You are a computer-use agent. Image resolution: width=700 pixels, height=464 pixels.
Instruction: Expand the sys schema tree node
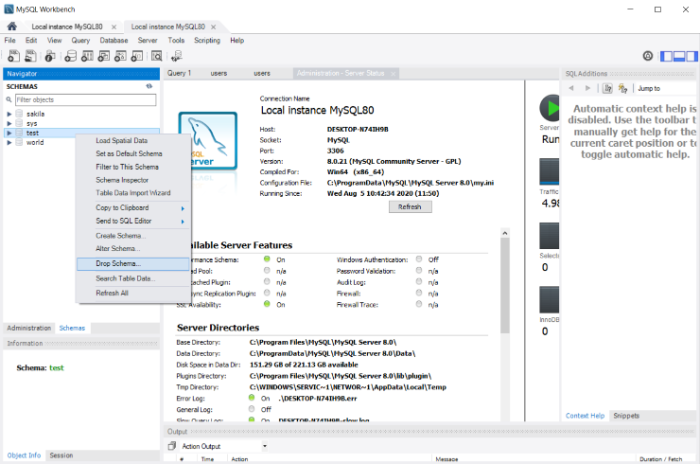click(9, 123)
